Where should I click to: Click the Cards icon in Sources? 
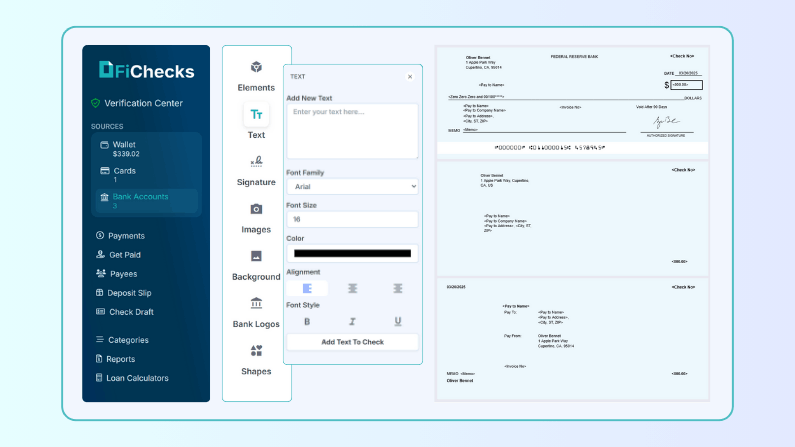(105, 171)
